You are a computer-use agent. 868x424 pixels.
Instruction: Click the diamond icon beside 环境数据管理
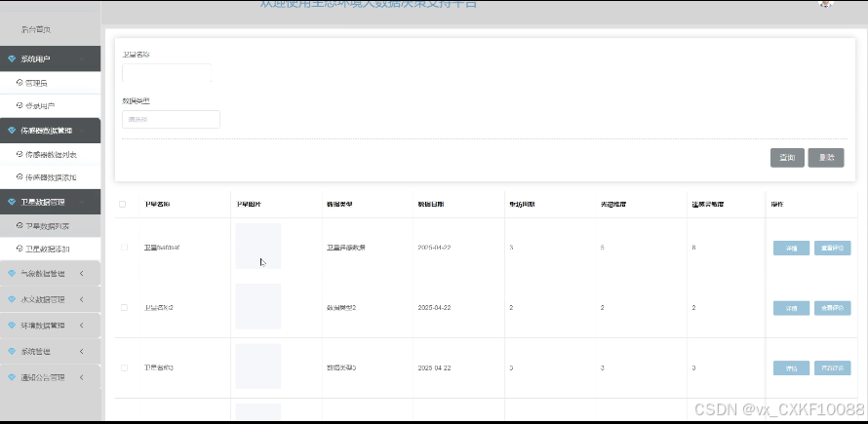point(12,326)
